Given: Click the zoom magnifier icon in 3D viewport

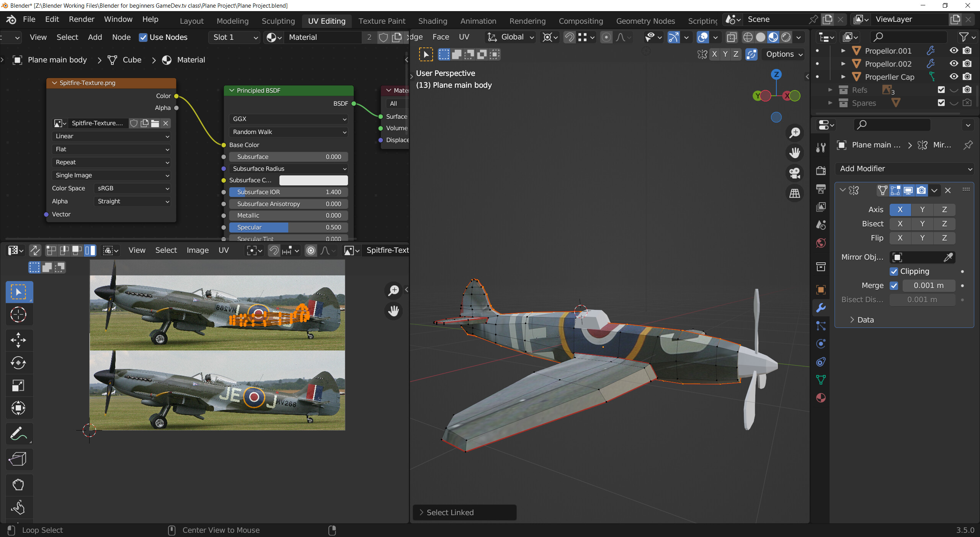Looking at the screenshot, I should (x=795, y=133).
